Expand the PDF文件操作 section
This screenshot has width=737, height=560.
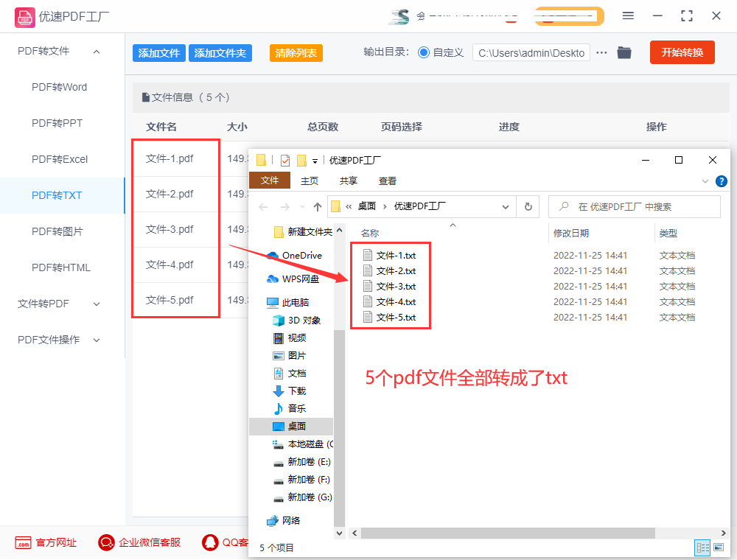pos(97,340)
